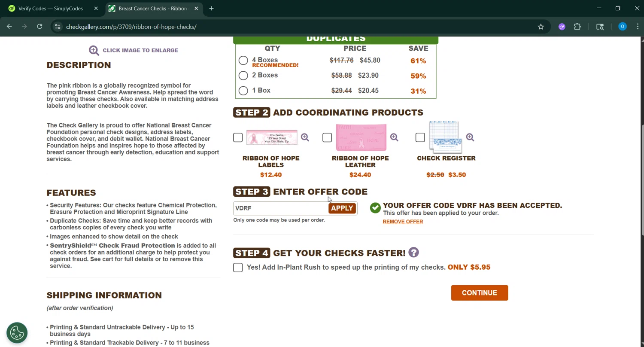Open the Step 4 help question mark
This screenshot has height=347, width=644.
coord(413,253)
